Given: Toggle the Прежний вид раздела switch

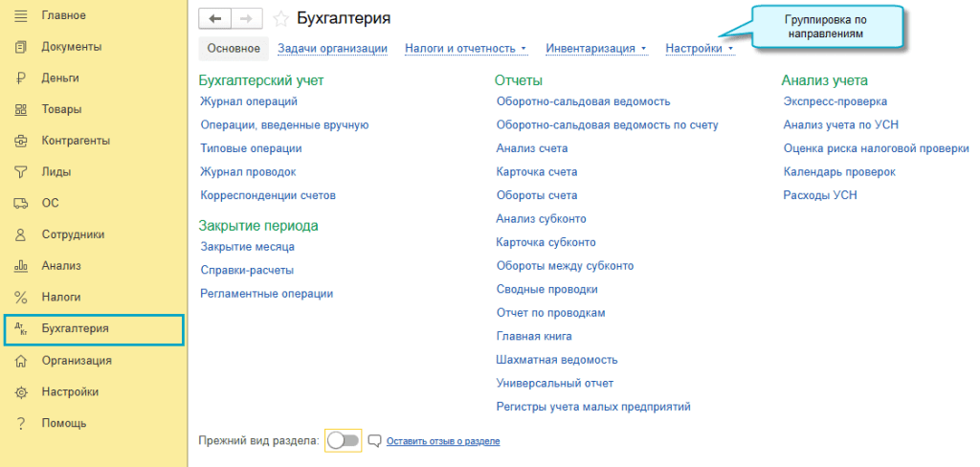Looking at the screenshot, I should point(343,441).
